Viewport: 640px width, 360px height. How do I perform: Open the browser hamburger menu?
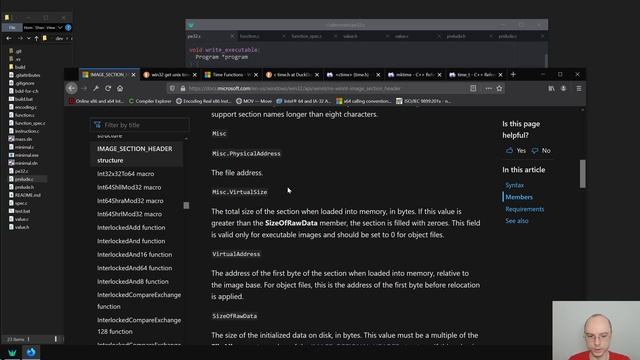(x=579, y=88)
